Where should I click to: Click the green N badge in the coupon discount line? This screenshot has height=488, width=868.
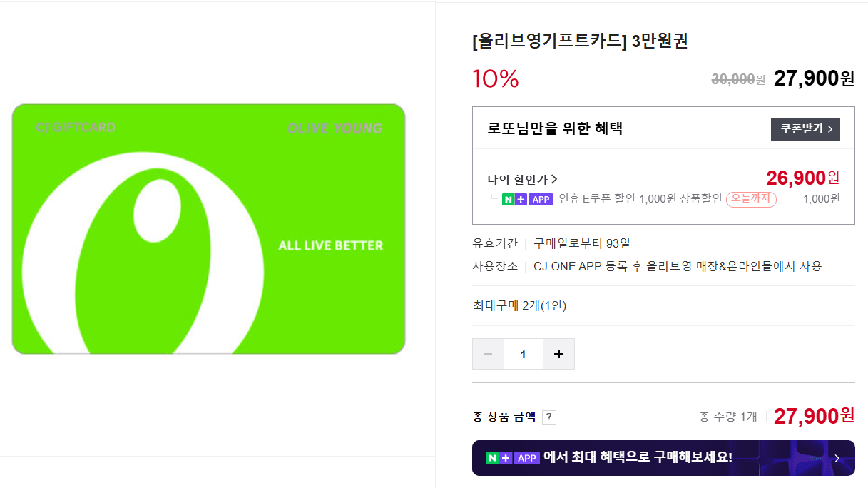[x=508, y=199]
